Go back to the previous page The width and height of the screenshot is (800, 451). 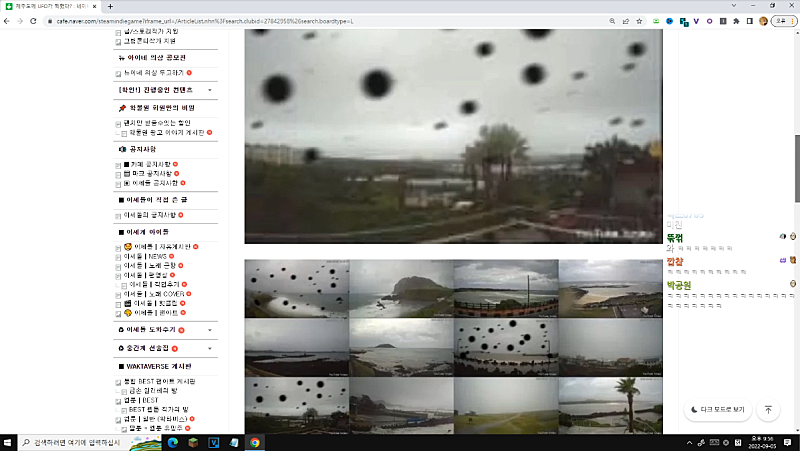[x=7, y=21]
